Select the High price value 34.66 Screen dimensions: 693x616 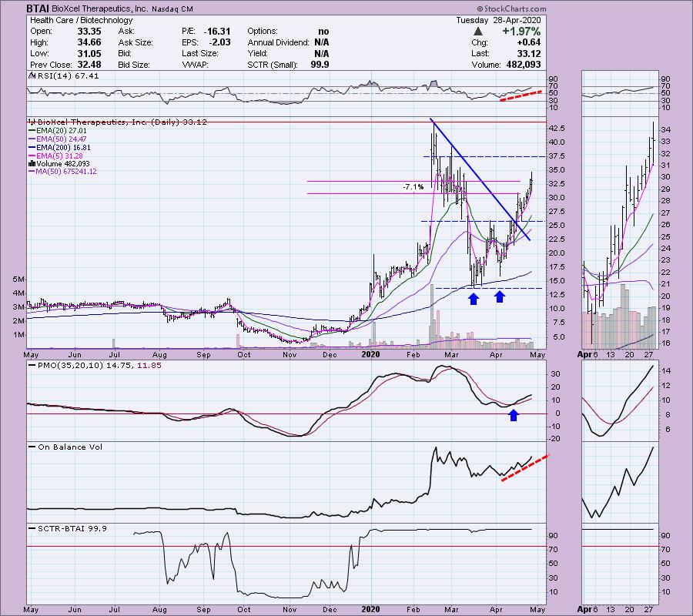[89, 42]
